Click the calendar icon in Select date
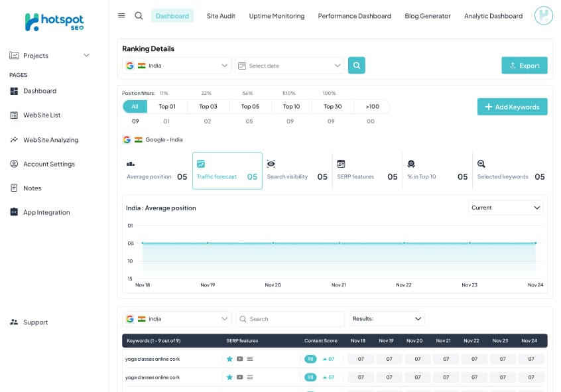 (x=242, y=66)
